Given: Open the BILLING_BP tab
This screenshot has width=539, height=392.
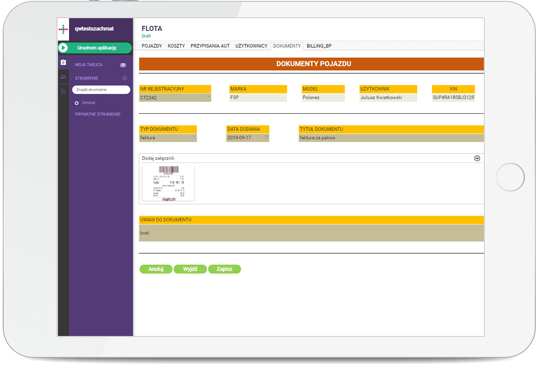Looking at the screenshot, I should click(x=319, y=46).
